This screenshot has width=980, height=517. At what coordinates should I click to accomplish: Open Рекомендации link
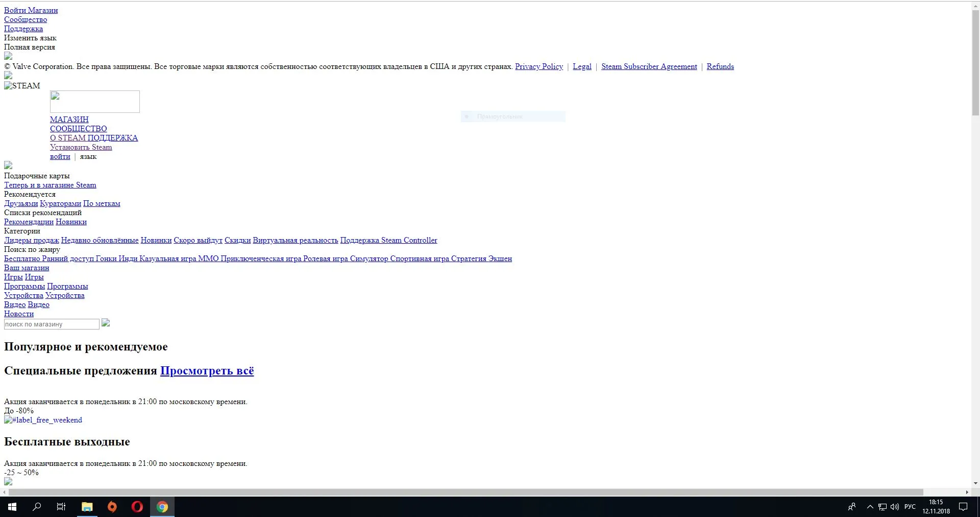click(x=29, y=222)
